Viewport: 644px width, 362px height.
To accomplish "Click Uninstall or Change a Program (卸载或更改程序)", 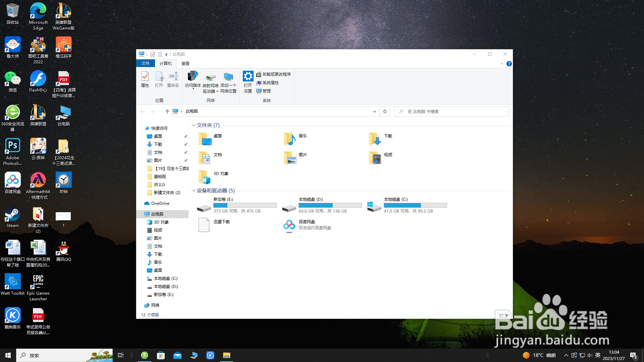I will coord(274,74).
